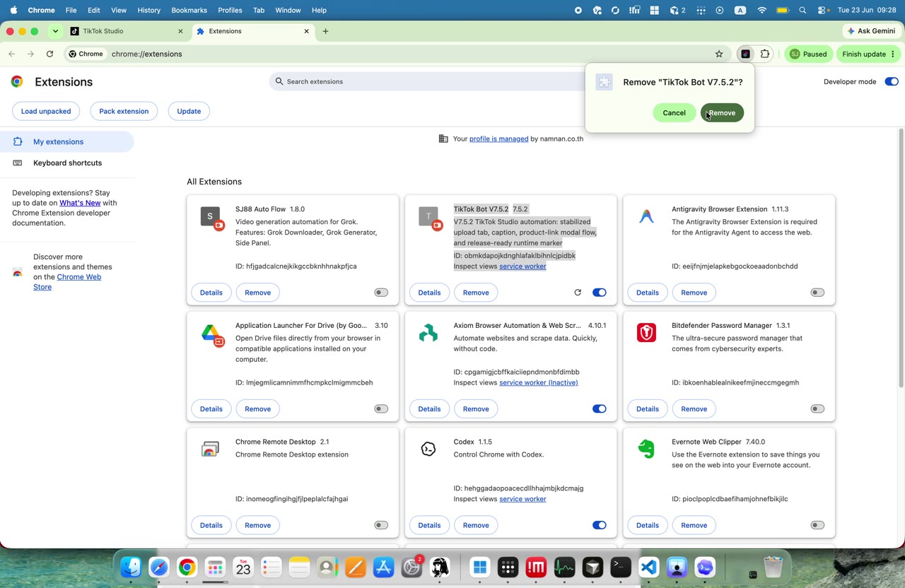Open Details for Axiom Browser Automation

click(429, 408)
